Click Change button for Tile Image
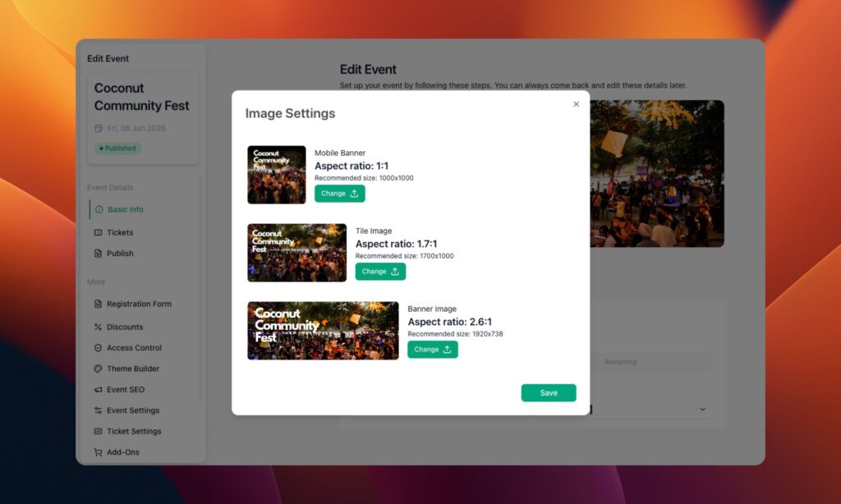This screenshot has height=504, width=841. (x=380, y=272)
